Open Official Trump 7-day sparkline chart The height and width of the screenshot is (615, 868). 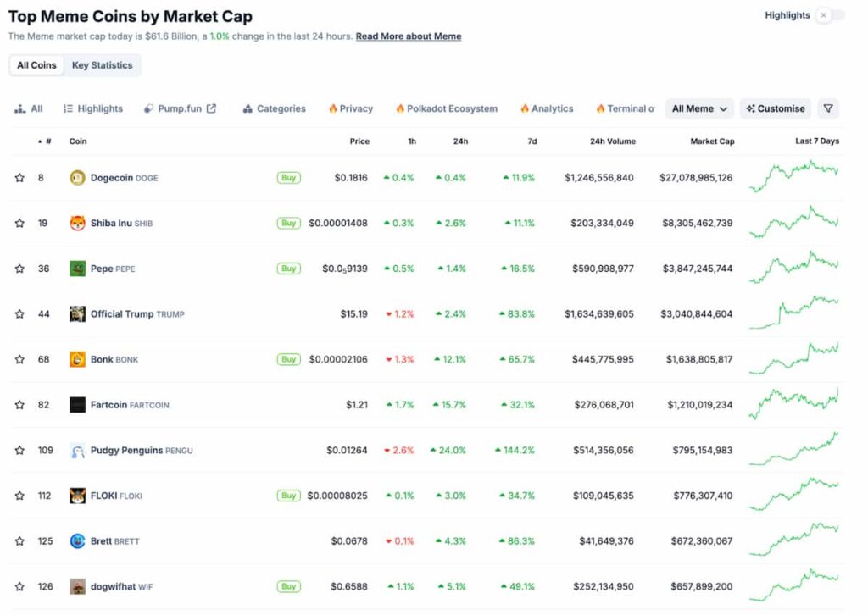click(x=793, y=312)
